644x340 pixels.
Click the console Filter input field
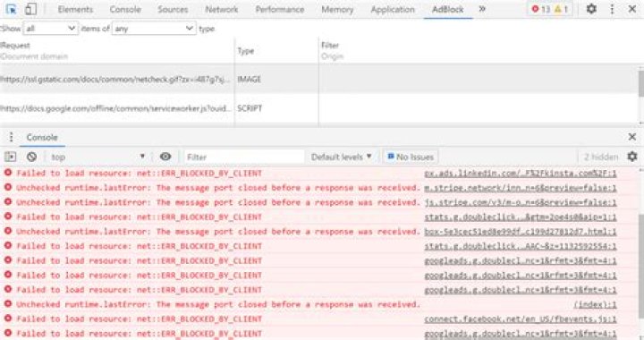[244, 157]
